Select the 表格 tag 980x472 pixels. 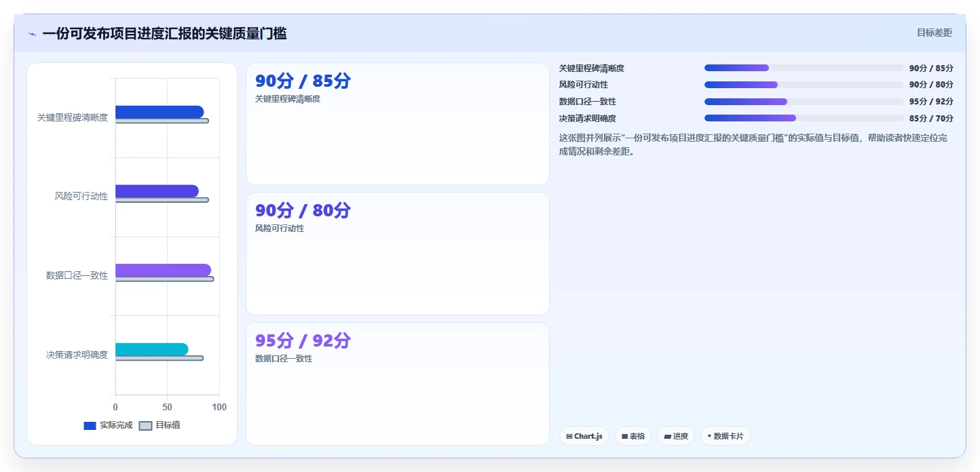click(633, 436)
